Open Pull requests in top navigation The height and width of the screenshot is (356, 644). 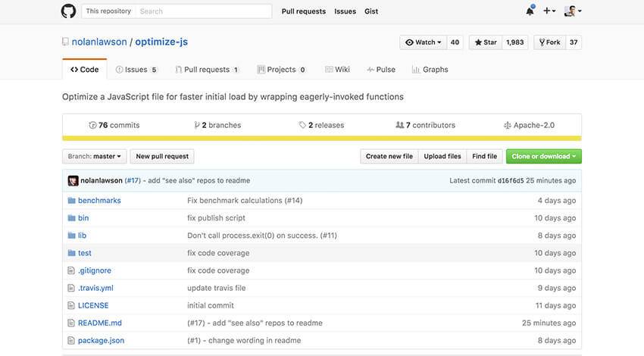304,11
